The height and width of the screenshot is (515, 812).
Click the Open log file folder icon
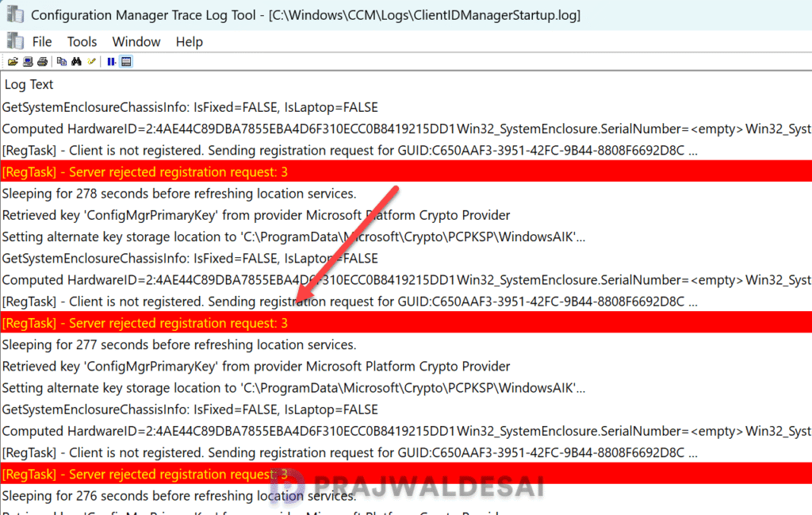pos(13,62)
